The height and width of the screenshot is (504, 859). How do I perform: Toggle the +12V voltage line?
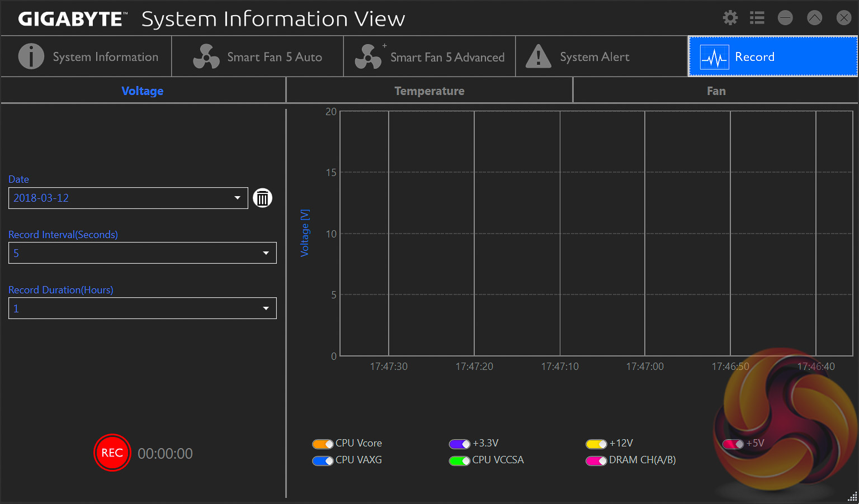click(596, 444)
